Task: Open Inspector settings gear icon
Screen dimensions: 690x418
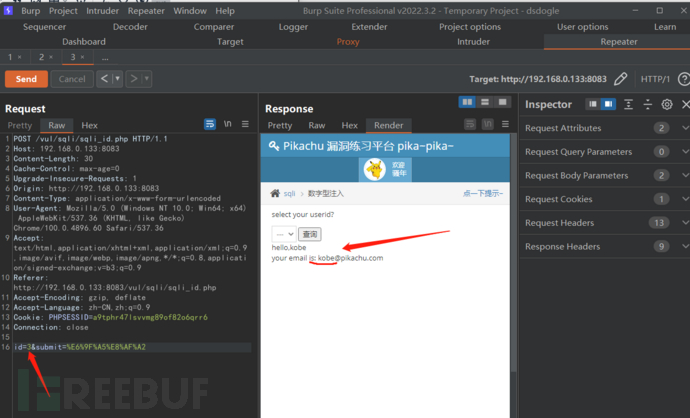Action: [x=667, y=104]
